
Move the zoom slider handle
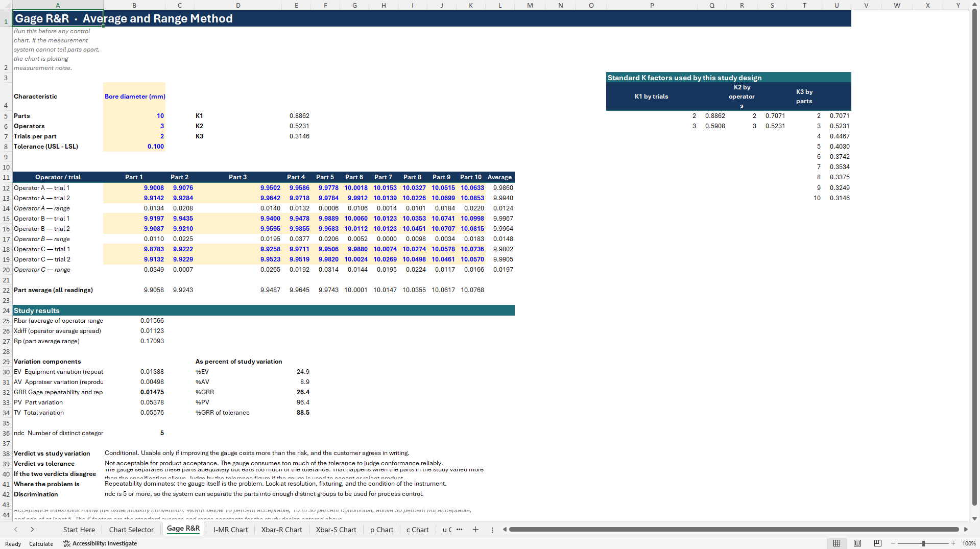pos(923,543)
